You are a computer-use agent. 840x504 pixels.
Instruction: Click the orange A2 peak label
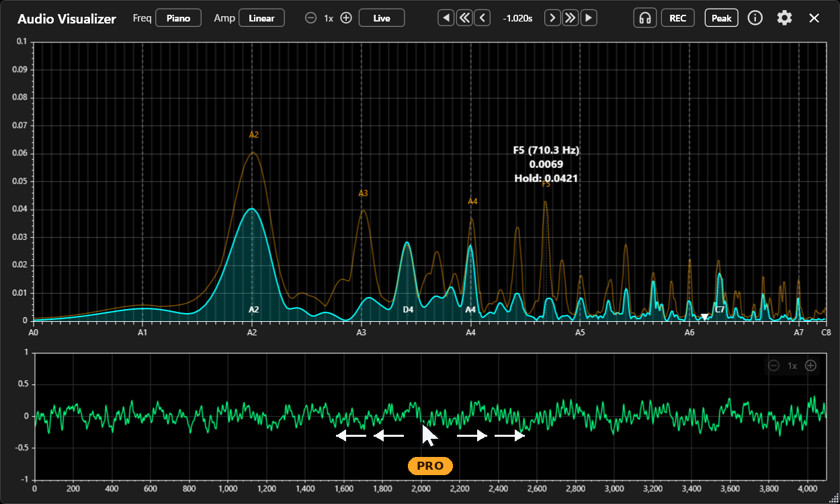coord(254,135)
